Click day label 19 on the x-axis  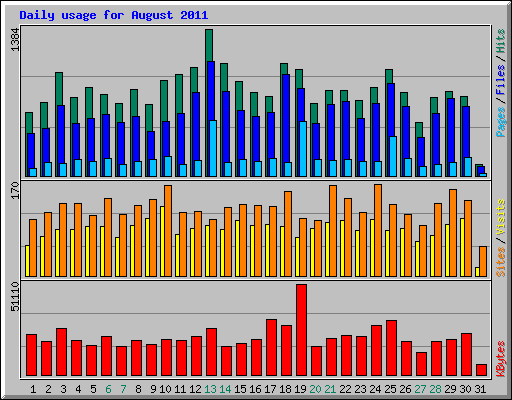point(300,389)
